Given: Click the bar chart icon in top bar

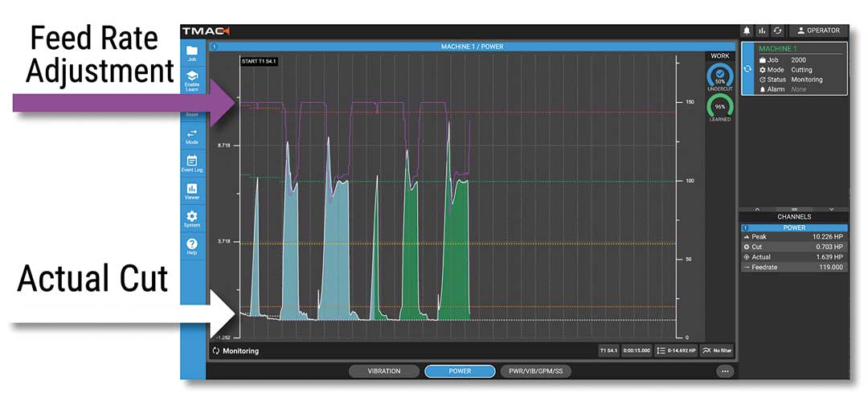Looking at the screenshot, I should point(762,31).
